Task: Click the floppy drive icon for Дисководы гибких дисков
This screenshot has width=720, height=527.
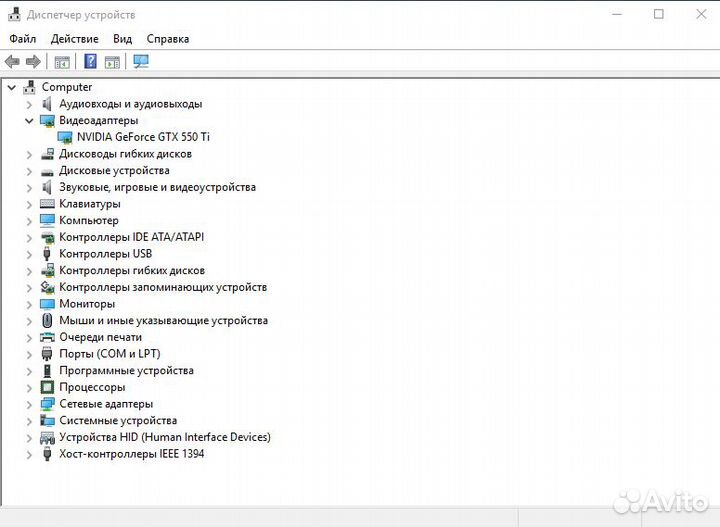Action: coord(47,154)
